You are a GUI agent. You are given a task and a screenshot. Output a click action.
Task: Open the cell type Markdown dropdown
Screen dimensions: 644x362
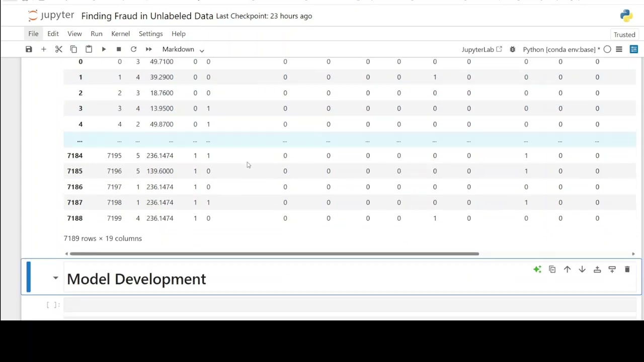point(183,49)
